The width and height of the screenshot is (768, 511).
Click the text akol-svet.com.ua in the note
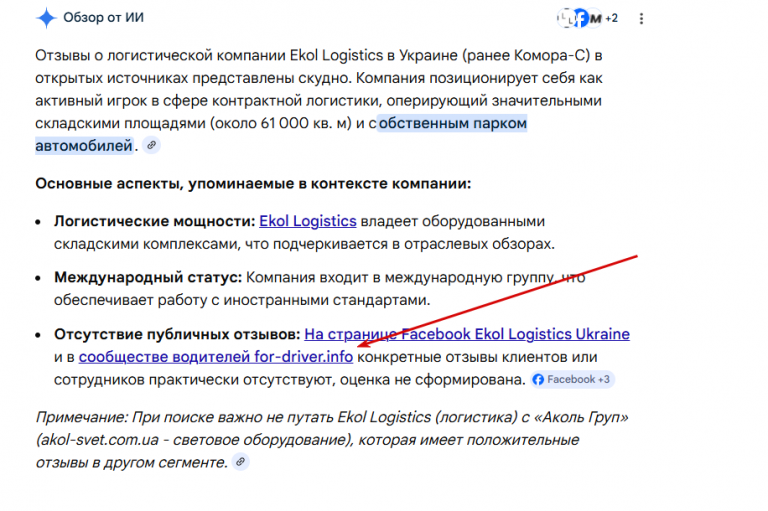[99, 439]
